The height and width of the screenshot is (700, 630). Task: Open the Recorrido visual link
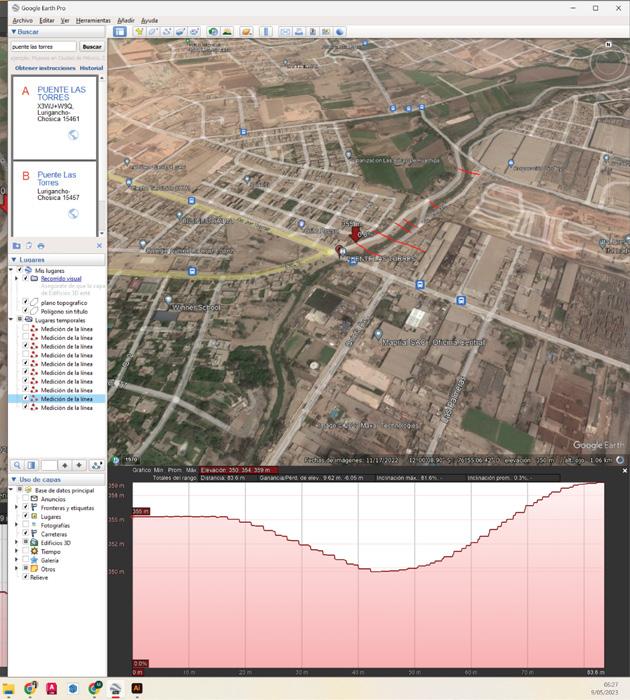(x=61, y=279)
